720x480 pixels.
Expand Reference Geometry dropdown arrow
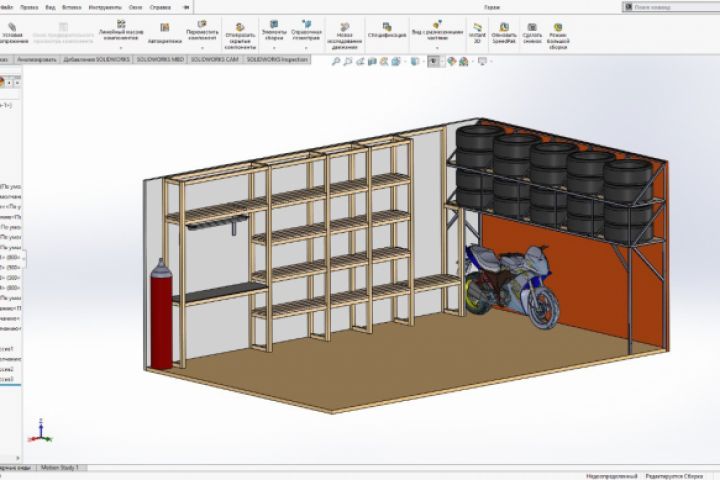[306, 48]
